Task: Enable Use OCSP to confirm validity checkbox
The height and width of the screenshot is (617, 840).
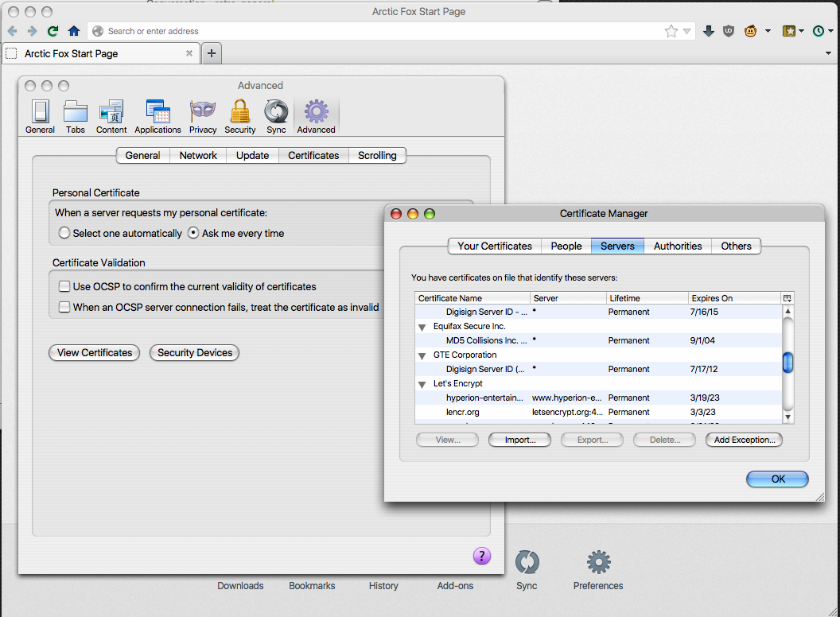Action: (x=64, y=286)
